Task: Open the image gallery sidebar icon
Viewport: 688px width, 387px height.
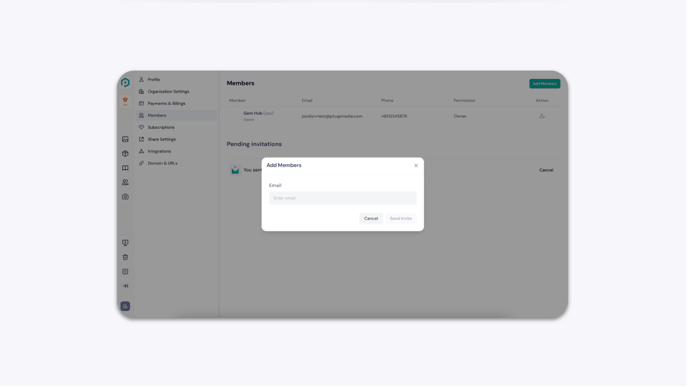Action: (125, 139)
